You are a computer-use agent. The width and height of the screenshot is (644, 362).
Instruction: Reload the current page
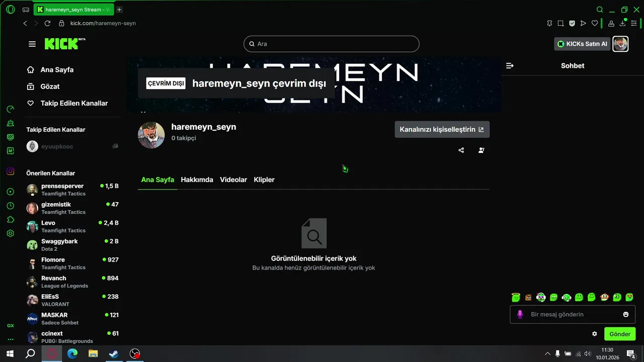(47, 23)
